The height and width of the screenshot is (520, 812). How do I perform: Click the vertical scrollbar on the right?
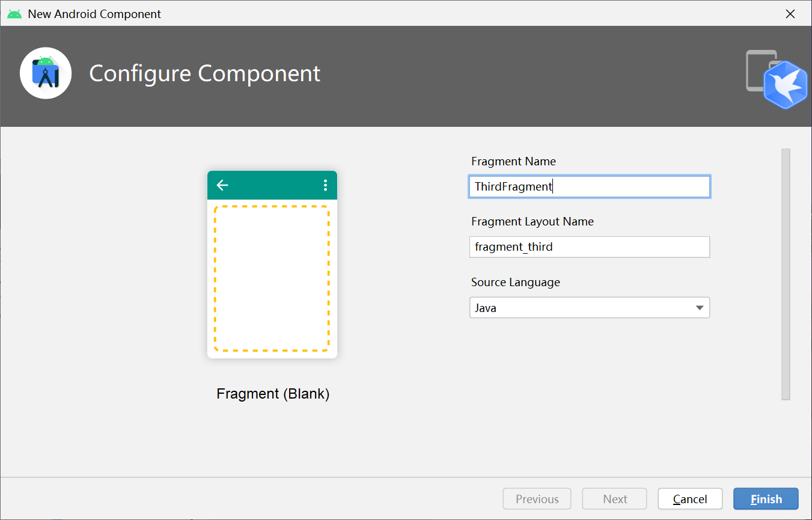[x=786, y=274]
